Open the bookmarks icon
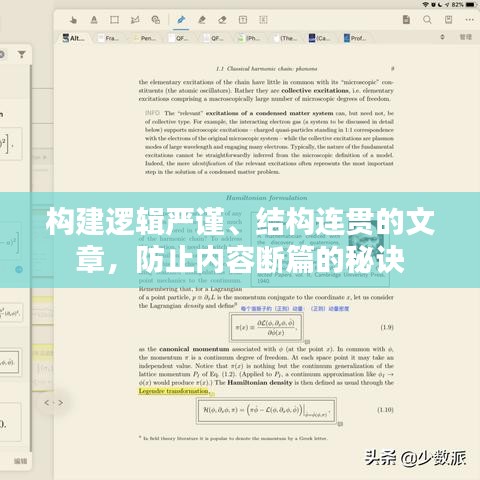 tap(449, 20)
